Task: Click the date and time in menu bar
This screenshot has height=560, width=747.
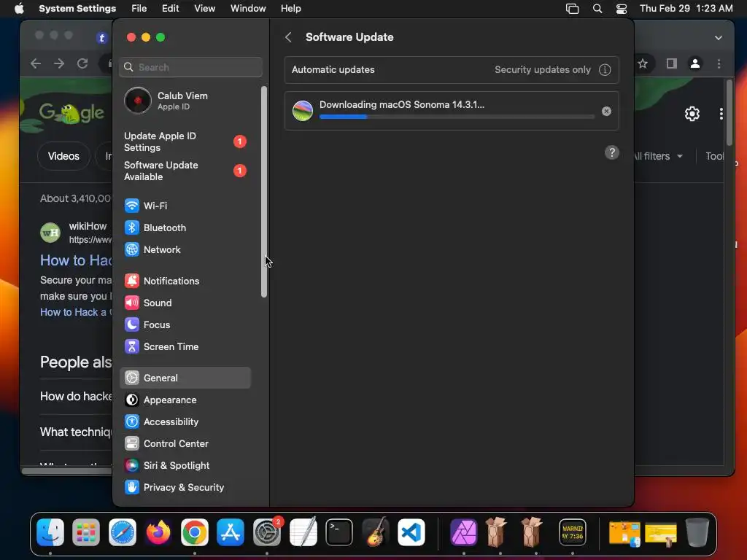Action: tap(686, 9)
